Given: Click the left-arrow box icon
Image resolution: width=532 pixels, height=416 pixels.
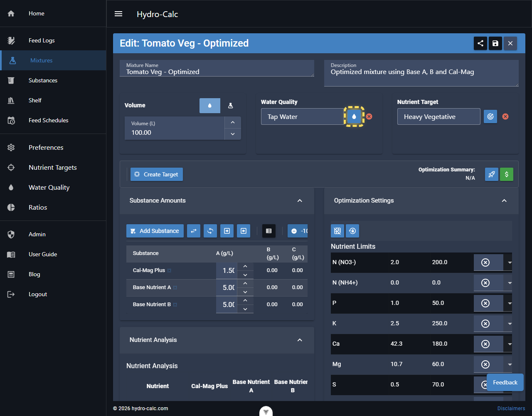Looking at the screenshot, I should pyautogui.click(x=244, y=231).
